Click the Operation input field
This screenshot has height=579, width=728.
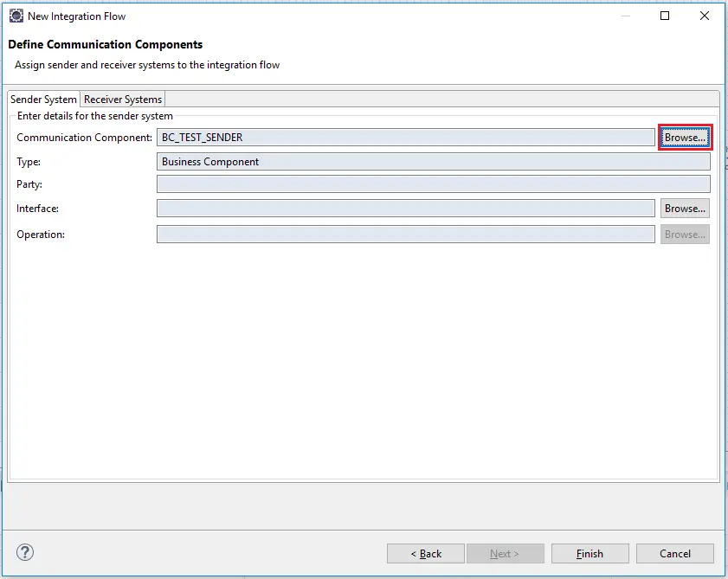coord(406,235)
